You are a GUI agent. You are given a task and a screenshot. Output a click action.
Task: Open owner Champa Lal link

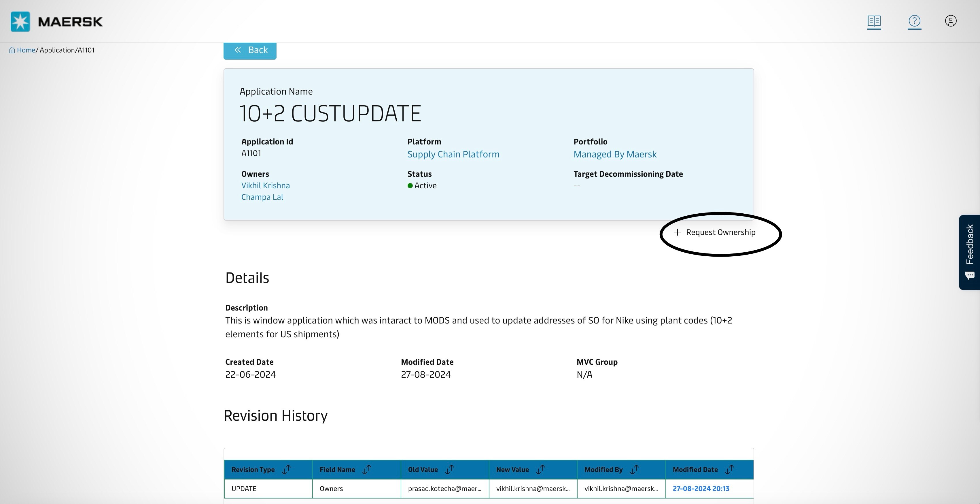coord(262,197)
